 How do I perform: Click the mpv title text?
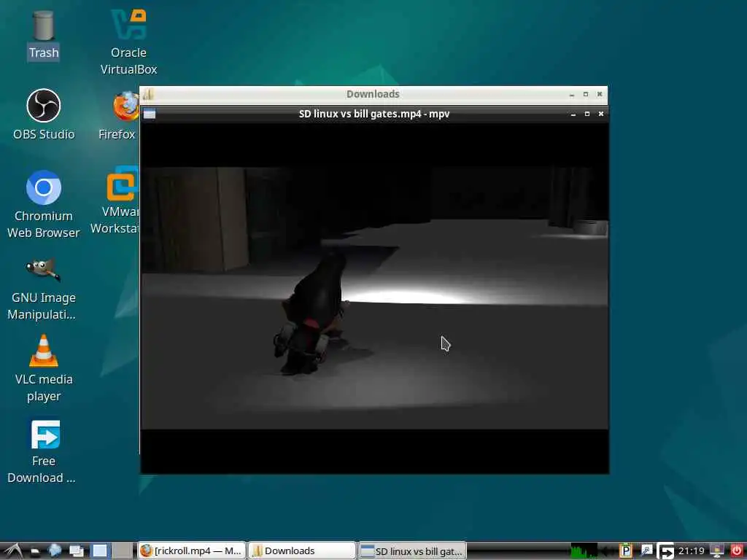coord(374,114)
